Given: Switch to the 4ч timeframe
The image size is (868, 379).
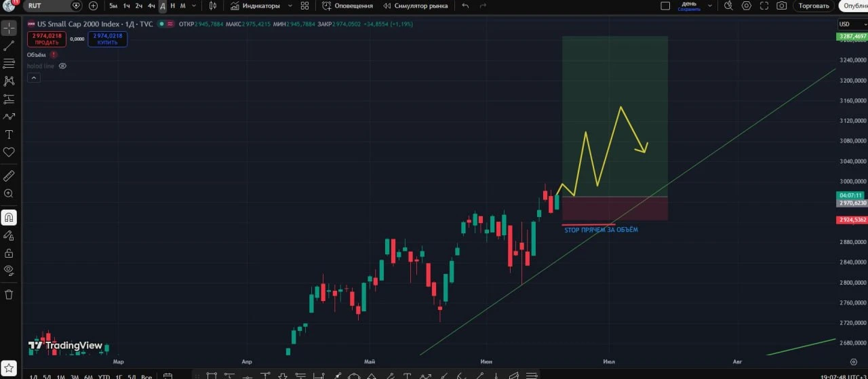Looking at the screenshot, I should pyautogui.click(x=151, y=5).
